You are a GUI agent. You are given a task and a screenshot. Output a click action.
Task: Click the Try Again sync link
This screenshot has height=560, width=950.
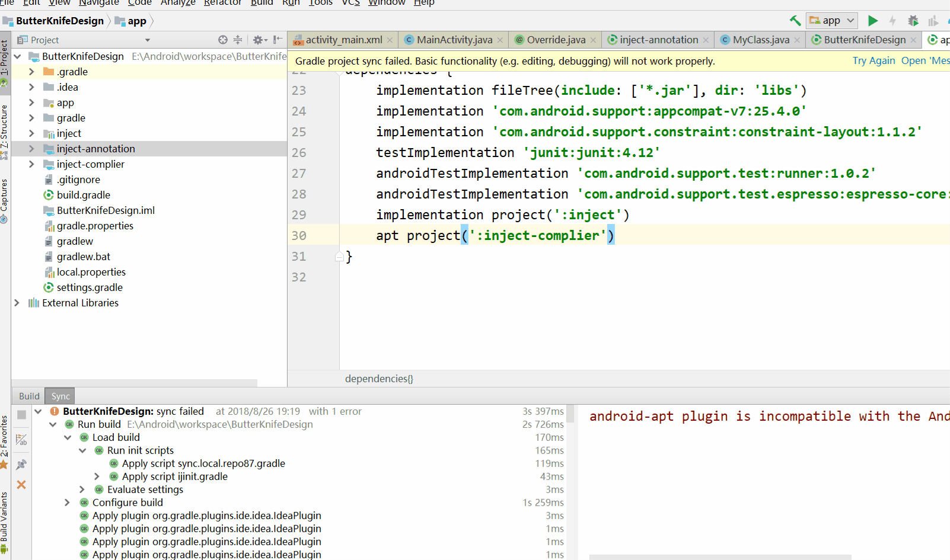point(874,60)
